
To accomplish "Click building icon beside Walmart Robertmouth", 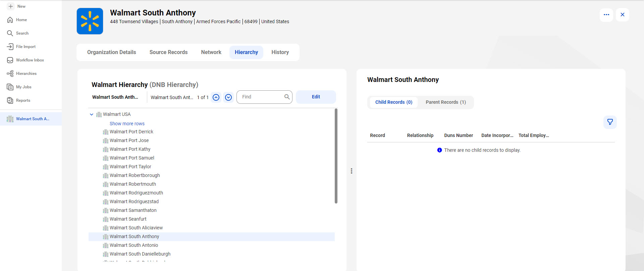I will click(106, 184).
